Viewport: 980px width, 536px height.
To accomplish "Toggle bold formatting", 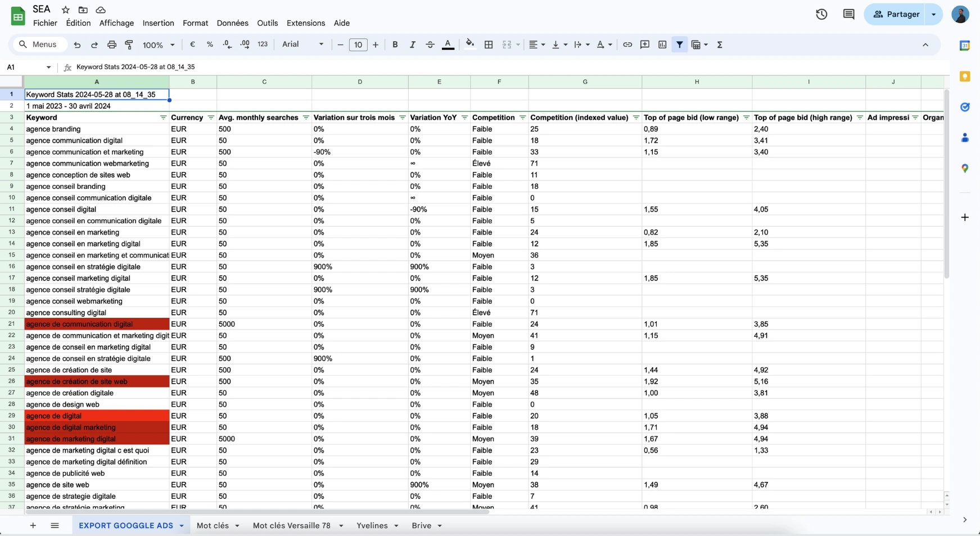I will tap(395, 44).
